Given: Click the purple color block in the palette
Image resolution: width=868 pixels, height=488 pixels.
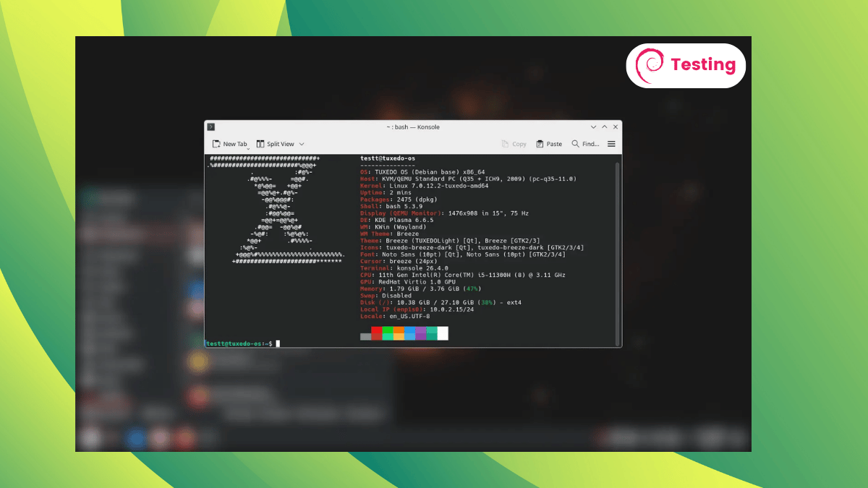Looking at the screenshot, I should (421, 333).
